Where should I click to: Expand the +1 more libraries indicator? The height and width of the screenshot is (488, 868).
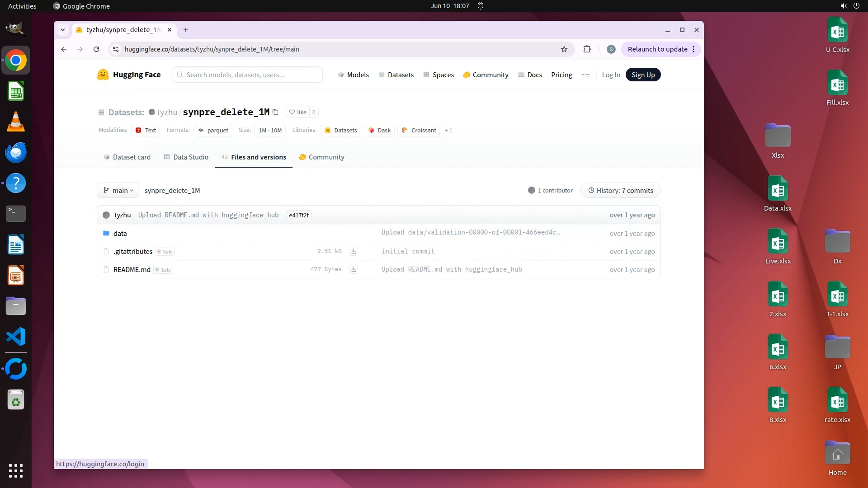click(x=448, y=131)
